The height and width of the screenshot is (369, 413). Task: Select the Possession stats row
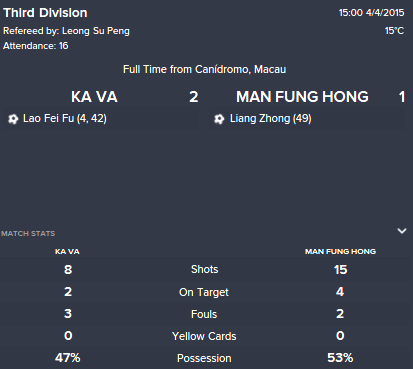[204, 358]
